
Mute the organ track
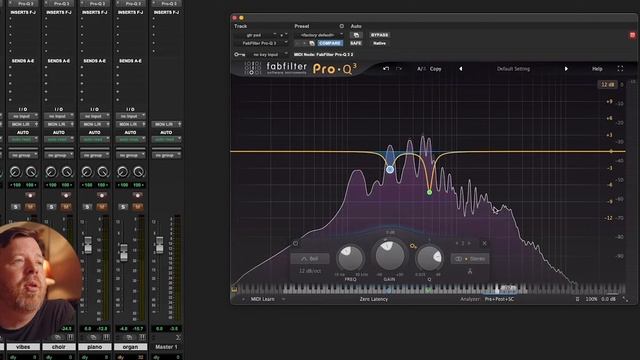pos(137,207)
